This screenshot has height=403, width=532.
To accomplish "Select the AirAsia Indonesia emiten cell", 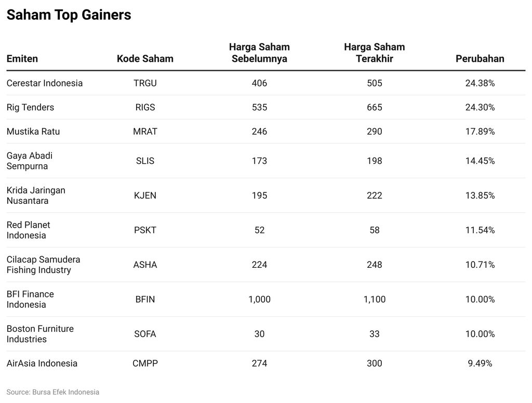I will point(42,363).
